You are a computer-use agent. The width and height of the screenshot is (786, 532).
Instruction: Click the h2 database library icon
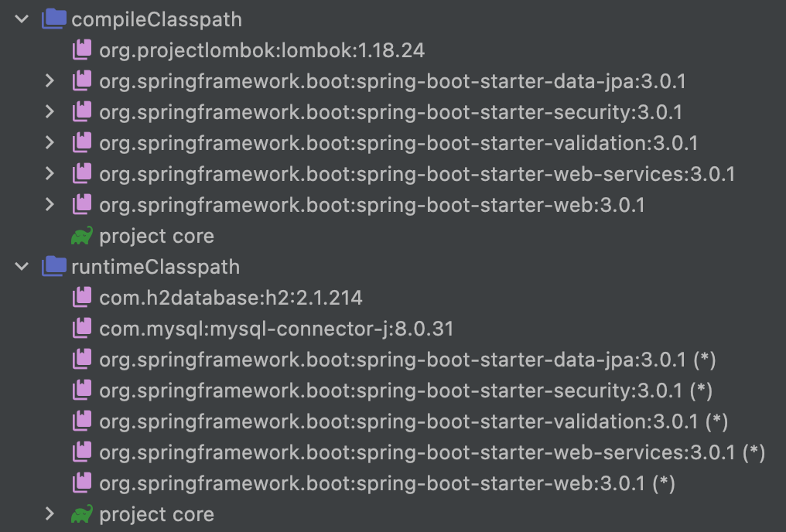tap(82, 298)
